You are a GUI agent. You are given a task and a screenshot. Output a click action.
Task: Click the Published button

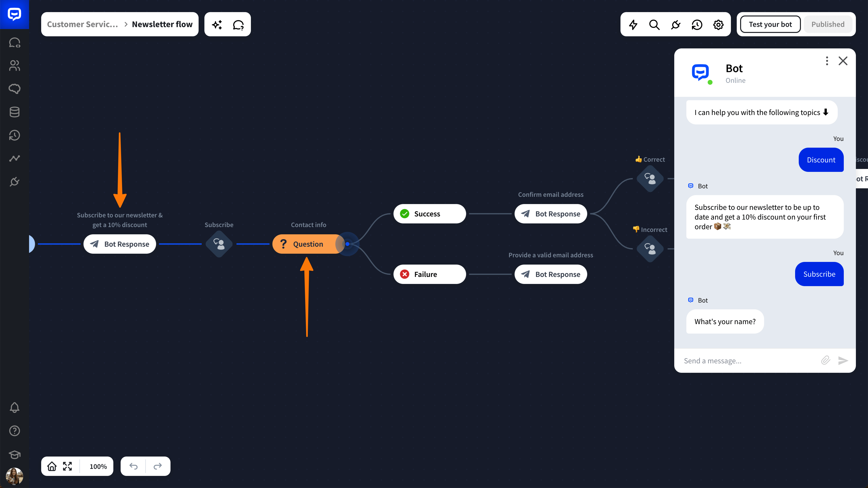click(828, 24)
